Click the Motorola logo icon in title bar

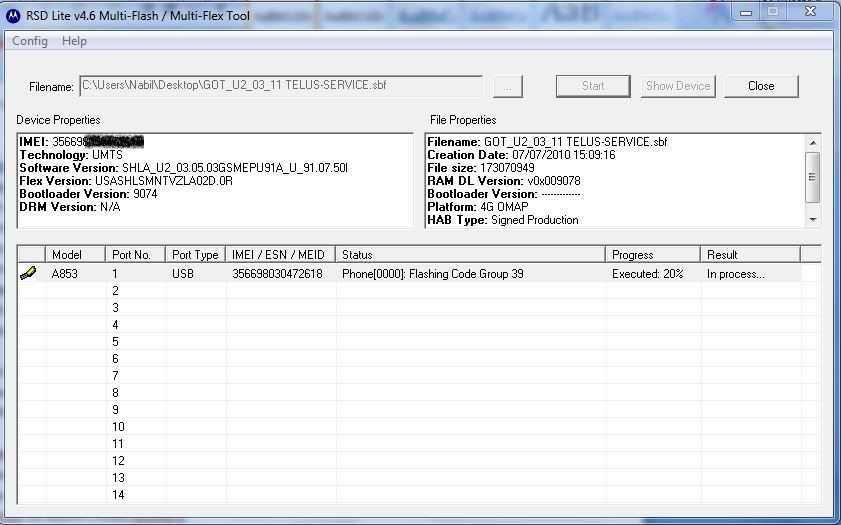click(x=13, y=16)
